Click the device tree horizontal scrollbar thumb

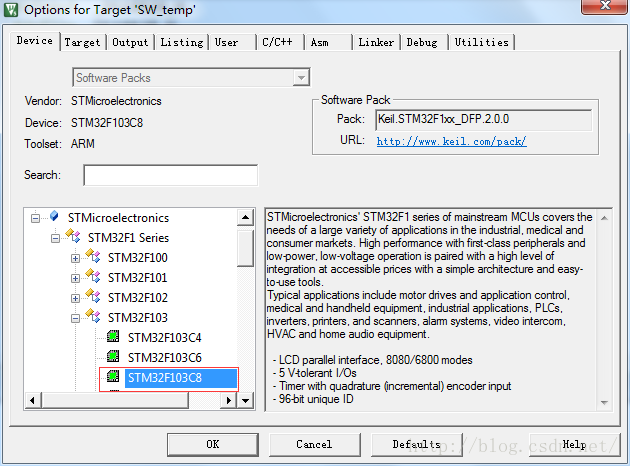pos(115,401)
